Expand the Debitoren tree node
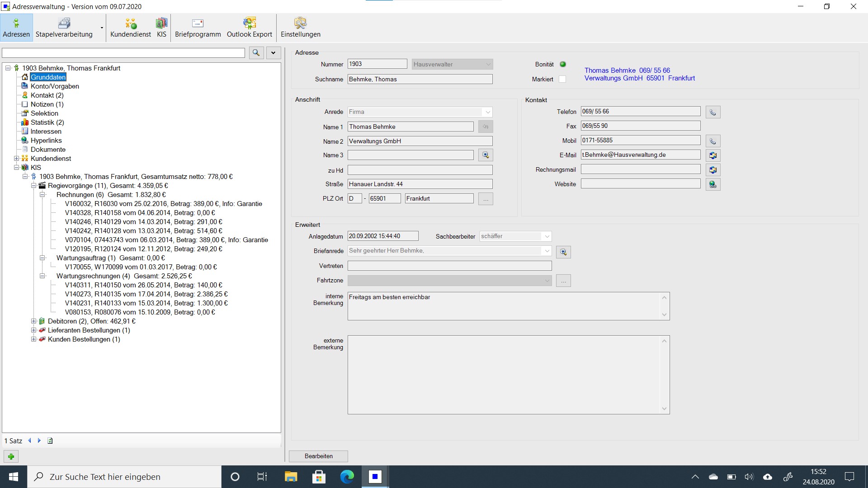 33,321
